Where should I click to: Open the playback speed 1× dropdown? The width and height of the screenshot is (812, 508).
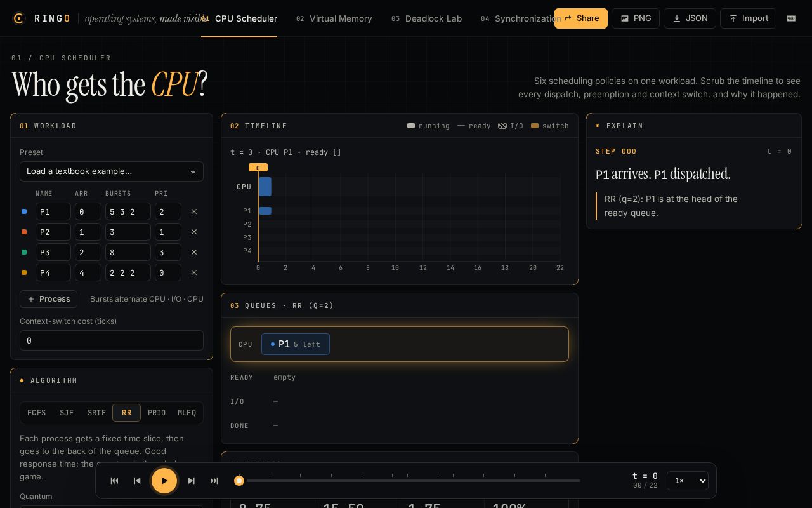(x=688, y=481)
